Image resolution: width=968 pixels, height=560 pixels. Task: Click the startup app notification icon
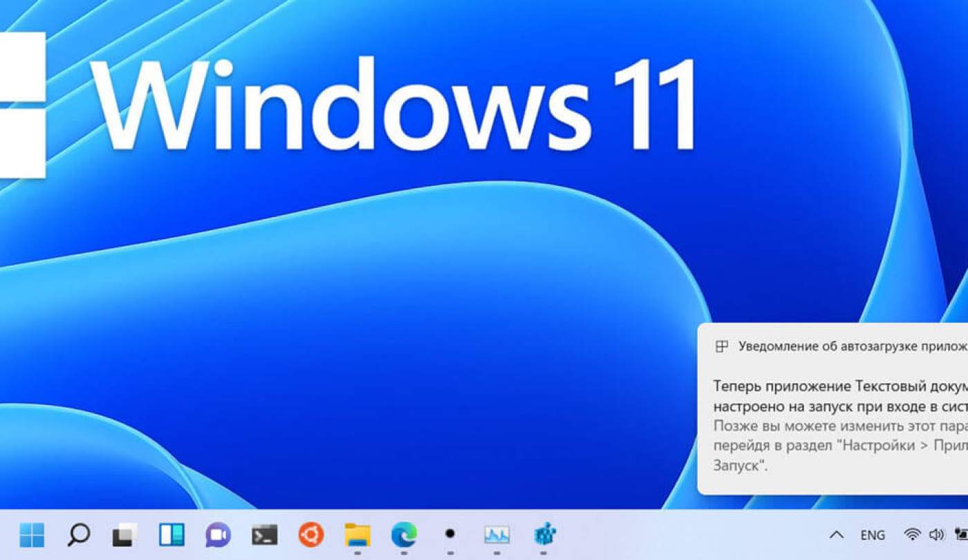point(722,346)
